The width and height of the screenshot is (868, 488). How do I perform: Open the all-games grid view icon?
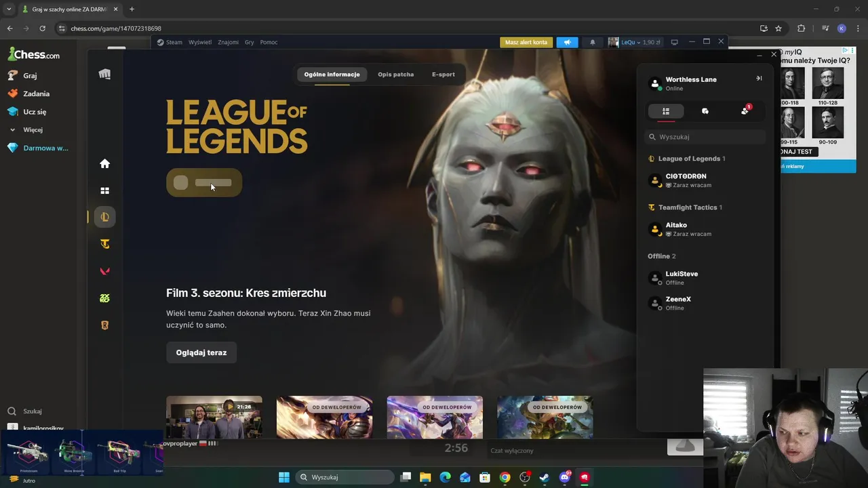pos(104,191)
